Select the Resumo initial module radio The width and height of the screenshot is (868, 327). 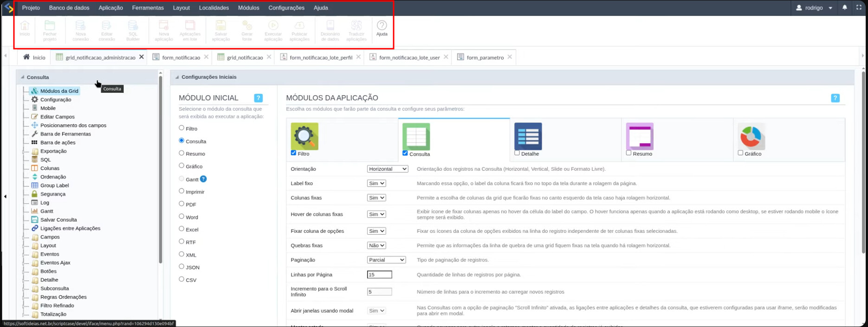[181, 153]
